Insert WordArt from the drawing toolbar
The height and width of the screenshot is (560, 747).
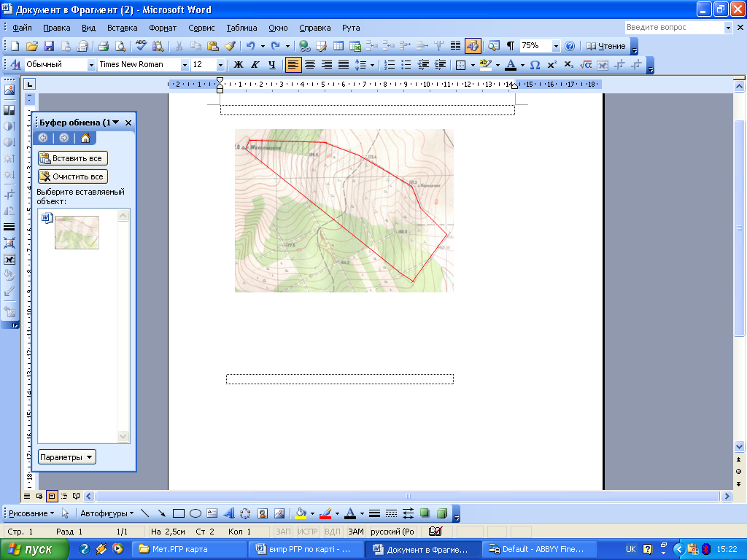coord(228,513)
